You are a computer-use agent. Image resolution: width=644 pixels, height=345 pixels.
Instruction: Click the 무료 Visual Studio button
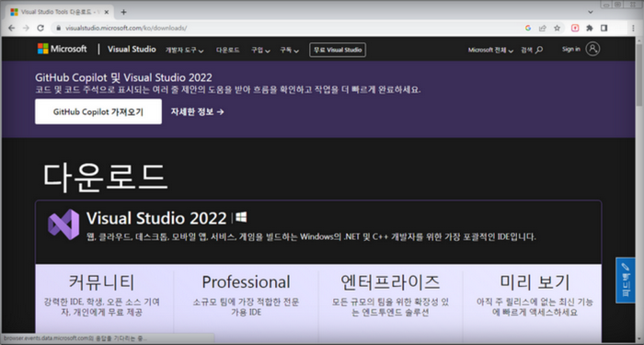tap(338, 50)
